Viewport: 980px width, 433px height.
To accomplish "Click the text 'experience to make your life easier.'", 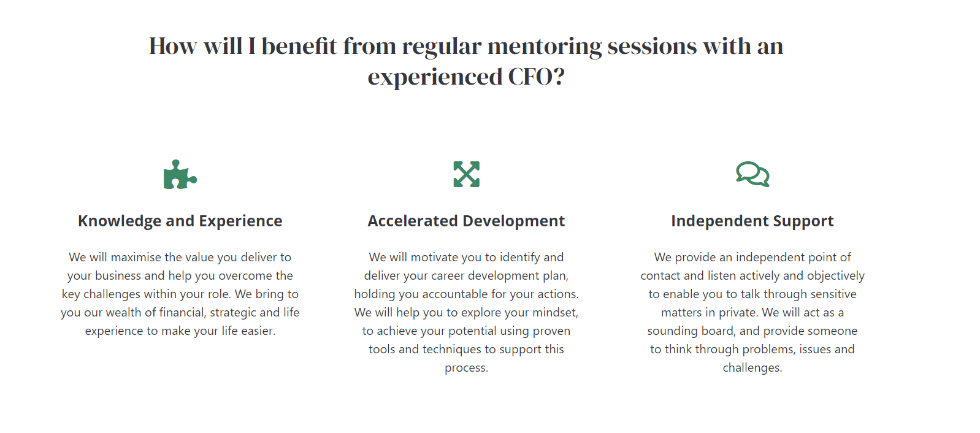I will 180,331.
